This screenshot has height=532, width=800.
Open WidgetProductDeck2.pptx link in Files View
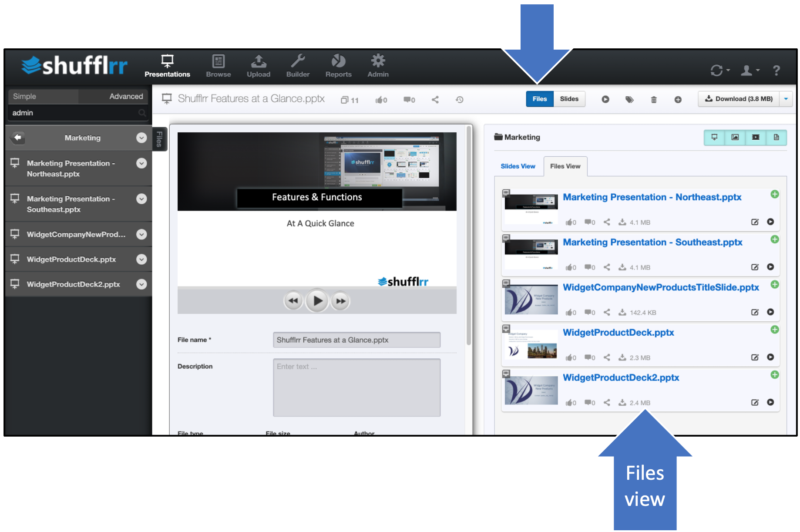click(x=621, y=377)
